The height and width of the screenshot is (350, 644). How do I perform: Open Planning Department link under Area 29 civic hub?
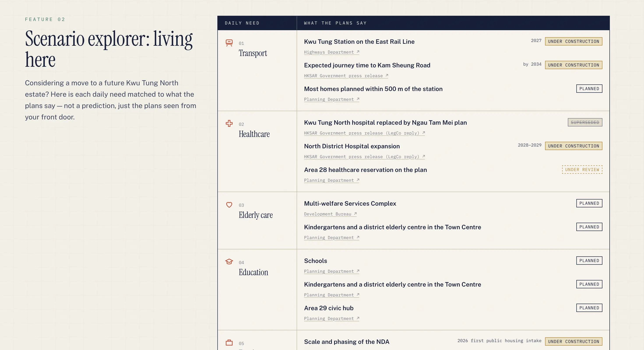click(331, 318)
